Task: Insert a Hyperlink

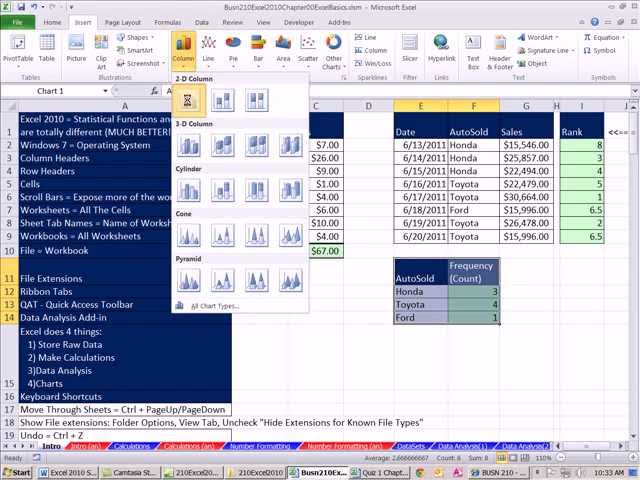Action: [441, 49]
